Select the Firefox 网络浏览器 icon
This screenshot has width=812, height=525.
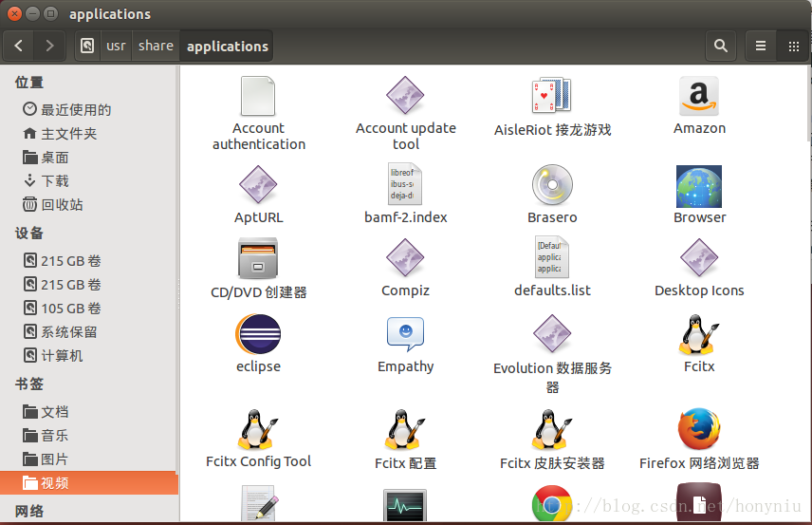coord(699,429)
